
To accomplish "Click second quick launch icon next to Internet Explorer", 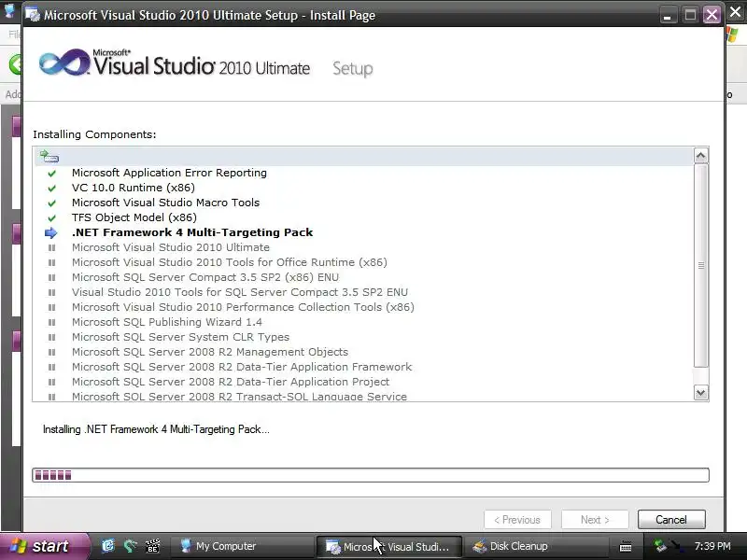I will coord(130,546).
